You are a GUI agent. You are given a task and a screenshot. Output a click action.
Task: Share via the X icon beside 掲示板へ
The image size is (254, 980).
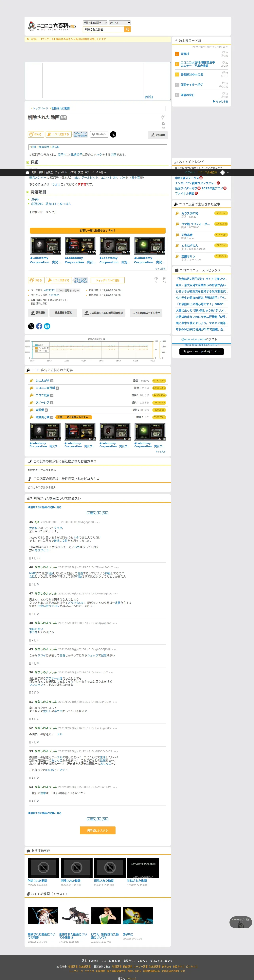113,134
